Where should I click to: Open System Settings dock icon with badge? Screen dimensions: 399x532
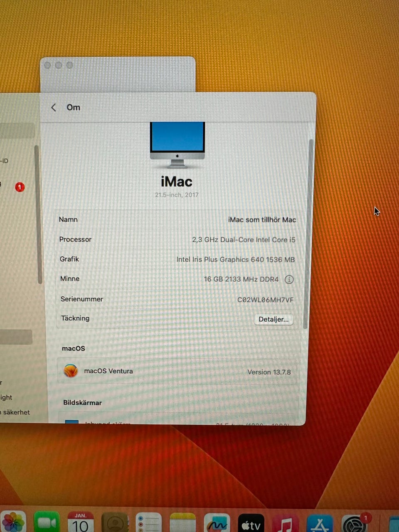[x=354, y=523]
